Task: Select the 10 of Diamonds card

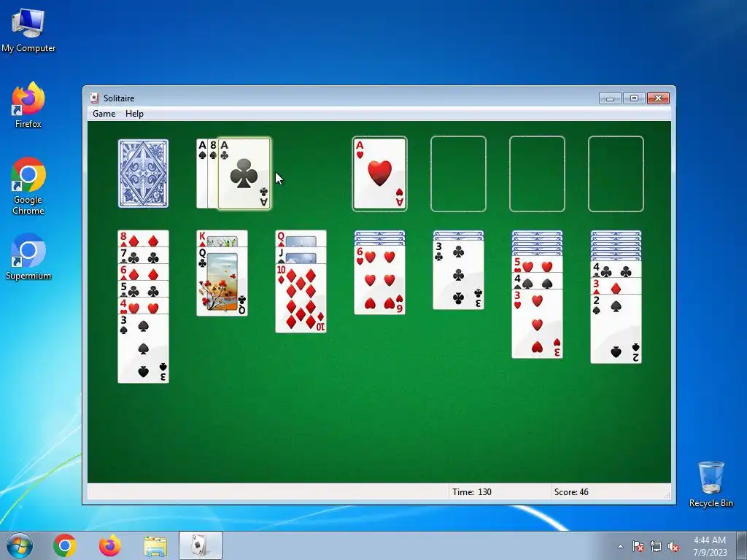Action: pos(301,297)
